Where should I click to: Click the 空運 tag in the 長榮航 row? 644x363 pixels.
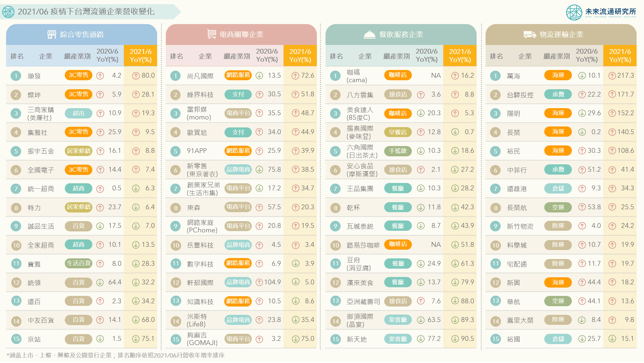(x=558, y=207)
